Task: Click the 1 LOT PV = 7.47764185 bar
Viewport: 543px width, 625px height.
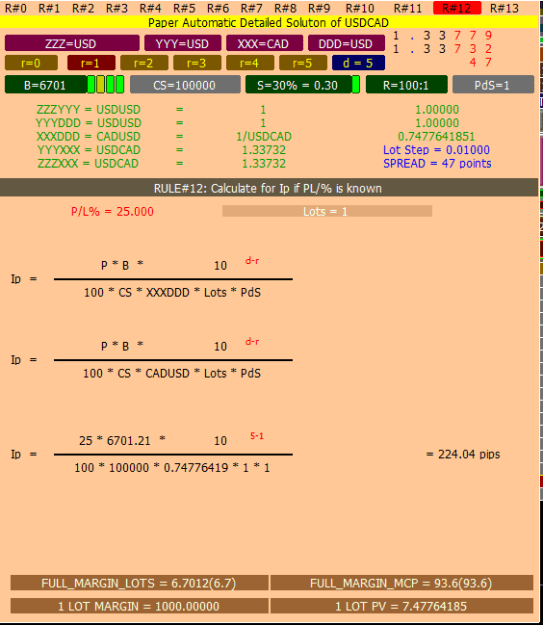Action: coord(401,606)
